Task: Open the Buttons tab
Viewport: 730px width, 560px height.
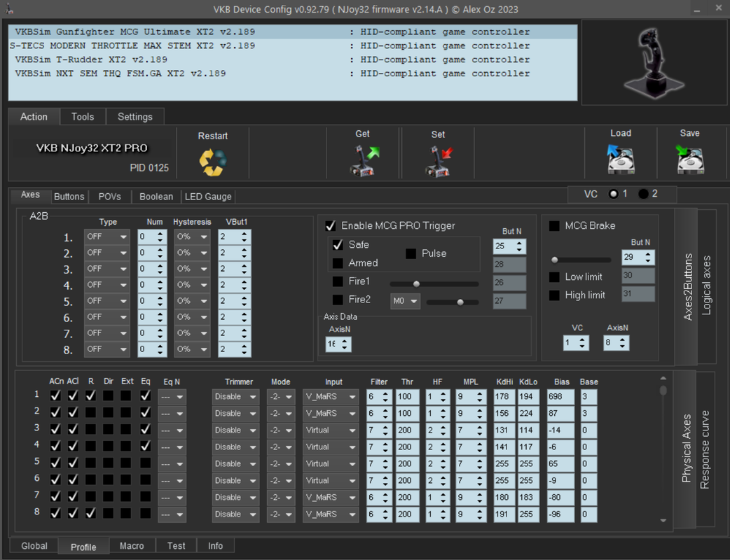Action: pyautogui.click(x=69, y=197)
